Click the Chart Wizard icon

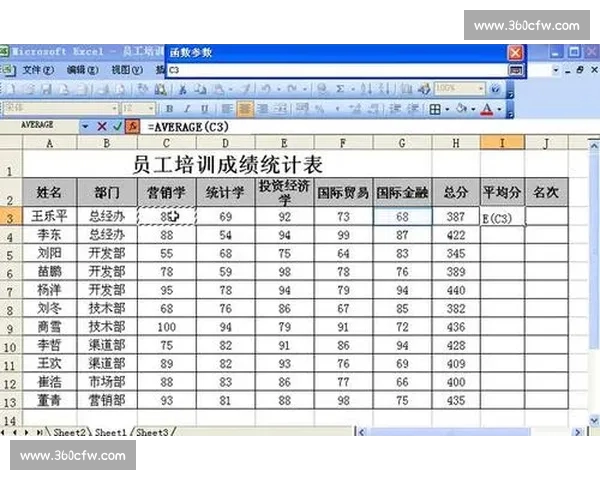pos(405,89)
